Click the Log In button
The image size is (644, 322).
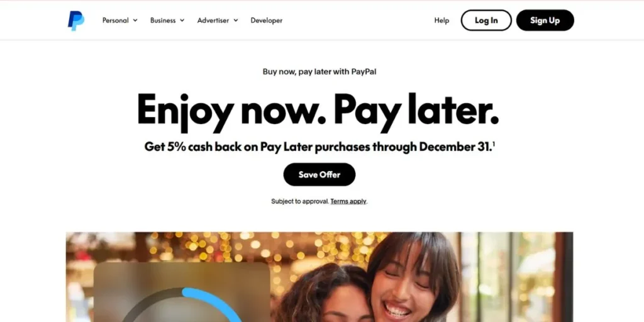486,20
